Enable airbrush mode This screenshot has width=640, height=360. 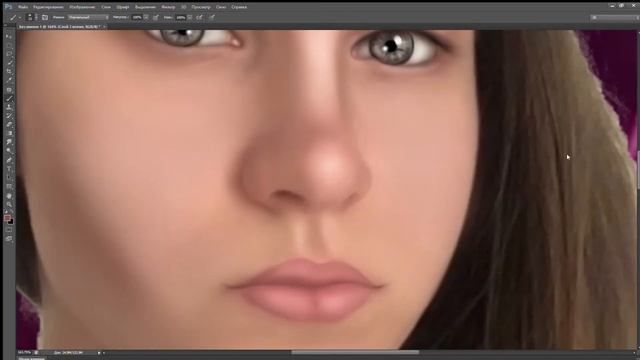(x=200, y=18)
